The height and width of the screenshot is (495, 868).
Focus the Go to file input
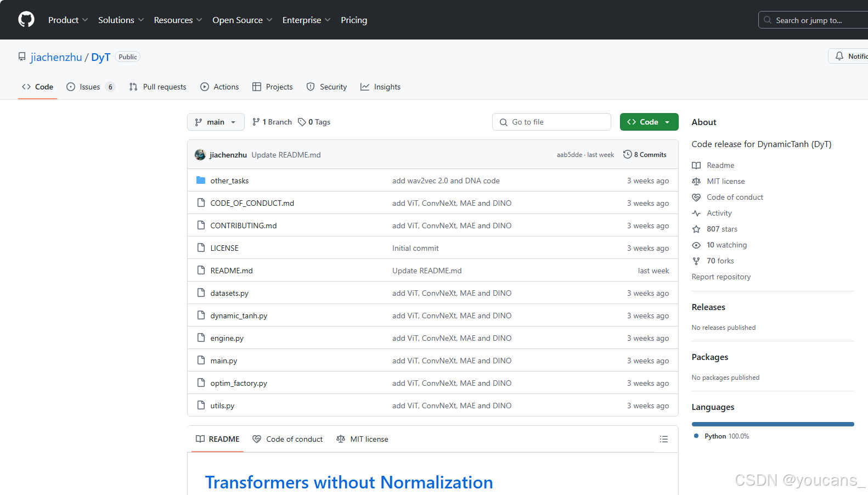point(551,122)
